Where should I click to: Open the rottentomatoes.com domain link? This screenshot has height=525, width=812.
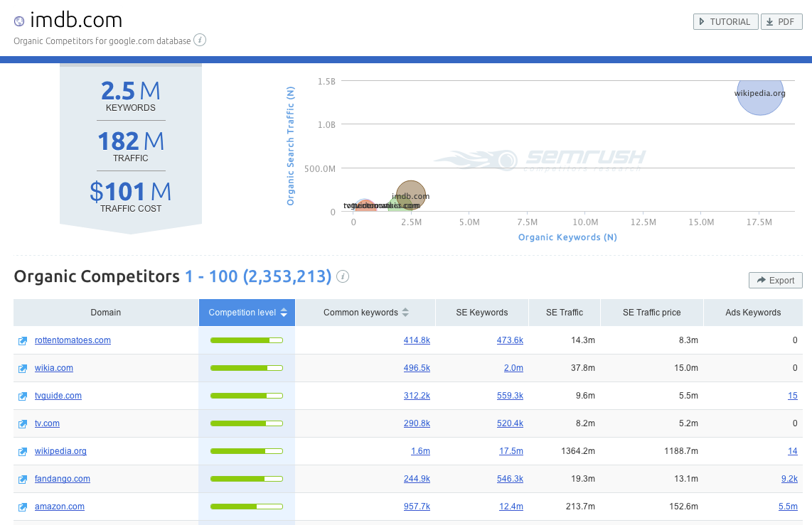[x=73, y=340]
